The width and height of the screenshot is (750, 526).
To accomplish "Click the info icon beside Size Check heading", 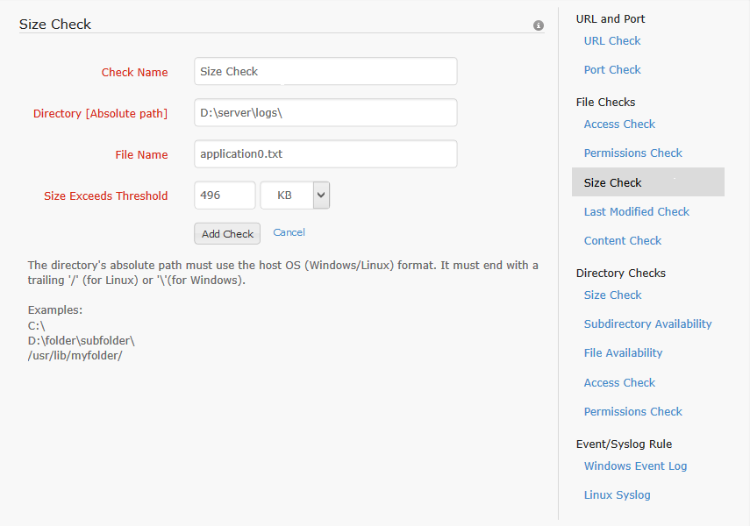I will click(538, 25).
